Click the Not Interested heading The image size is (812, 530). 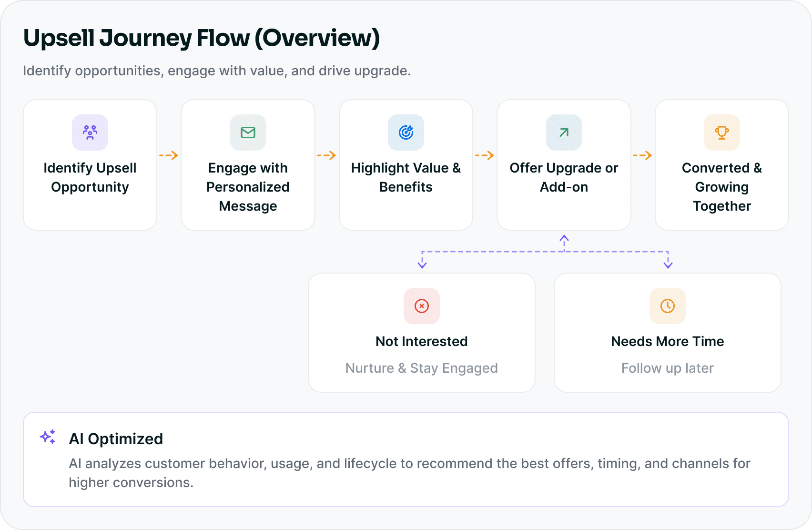422,341
